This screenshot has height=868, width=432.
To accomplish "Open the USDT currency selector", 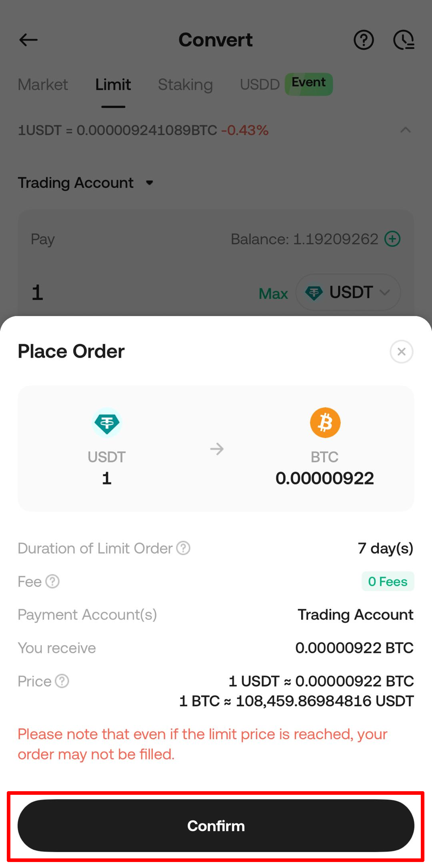I will coord(348,292).
